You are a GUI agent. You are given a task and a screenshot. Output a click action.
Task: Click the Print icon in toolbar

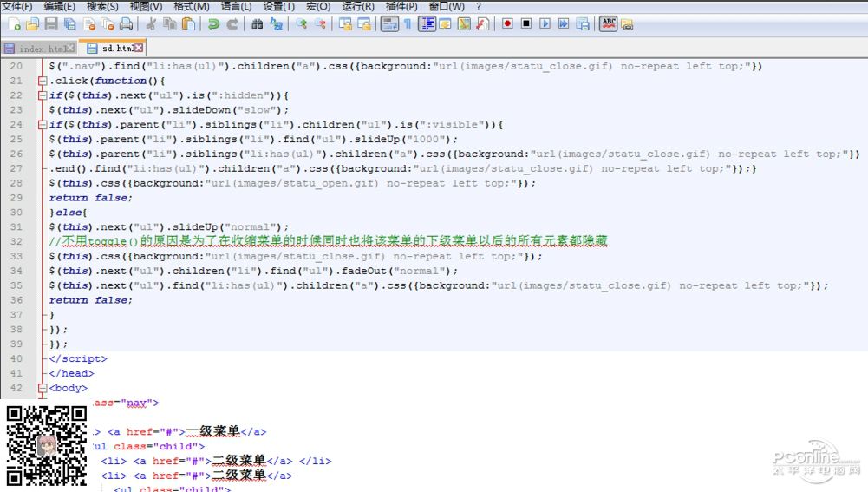[127, 24]
